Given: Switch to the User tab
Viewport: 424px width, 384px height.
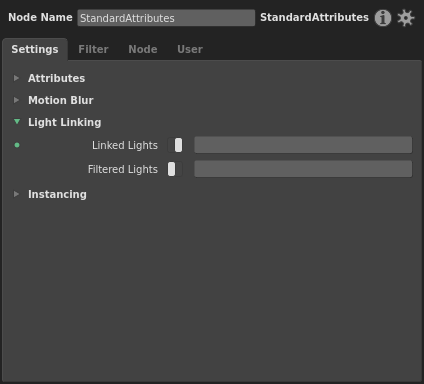Looking at the screenshot, I should 190,49.
